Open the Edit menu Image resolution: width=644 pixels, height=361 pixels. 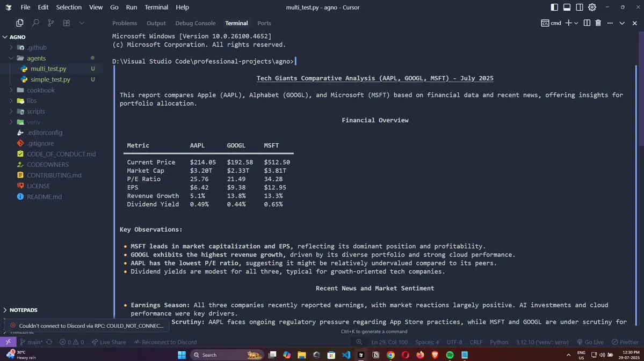(x=43, y=7)
